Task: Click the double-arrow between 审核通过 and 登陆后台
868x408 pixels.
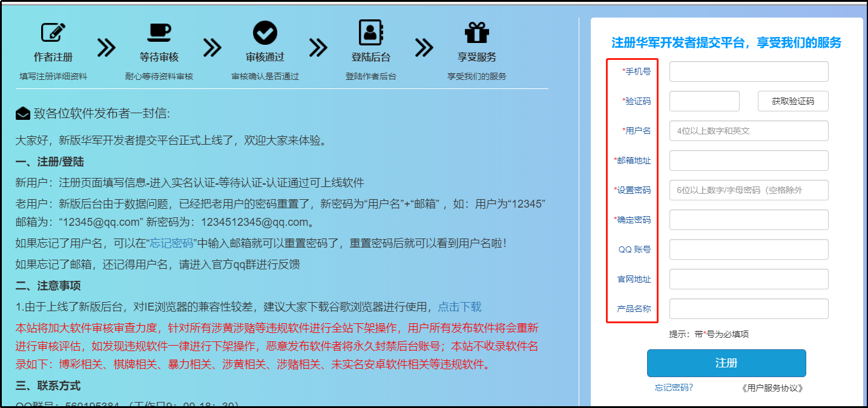Action: tap(318, 47)
